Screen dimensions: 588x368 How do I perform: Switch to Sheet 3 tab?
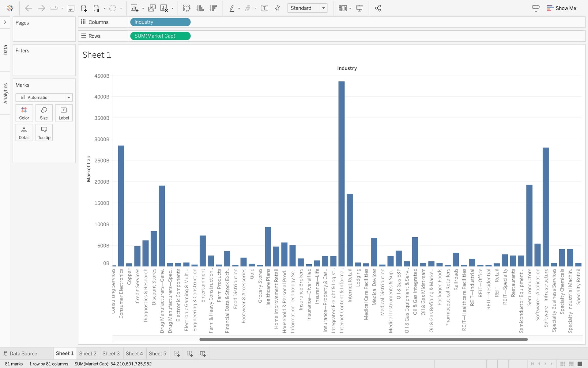tap(111, 354)
